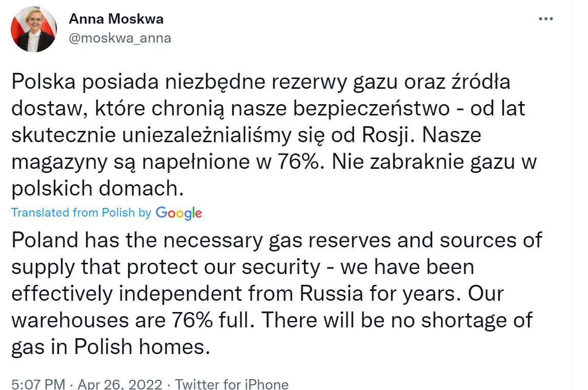Click 'Poland' at the start of the translation
The image size is (588, 390).
pos(45,240)
